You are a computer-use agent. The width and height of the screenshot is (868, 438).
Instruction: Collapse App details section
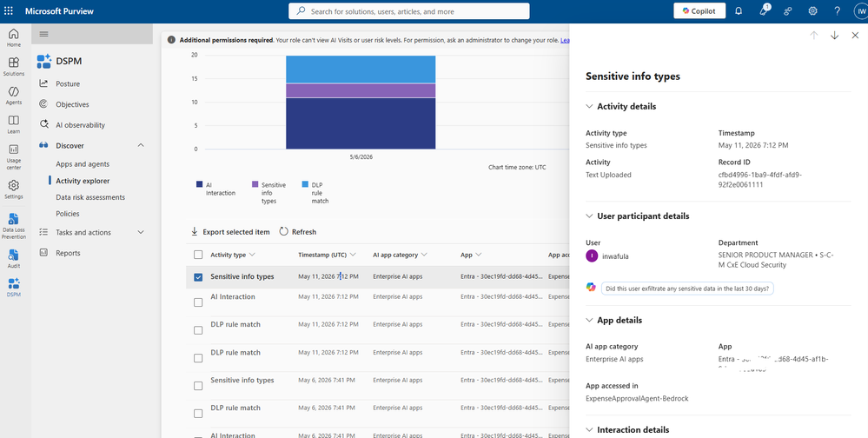pyautogui.click(x=590, y=320)
